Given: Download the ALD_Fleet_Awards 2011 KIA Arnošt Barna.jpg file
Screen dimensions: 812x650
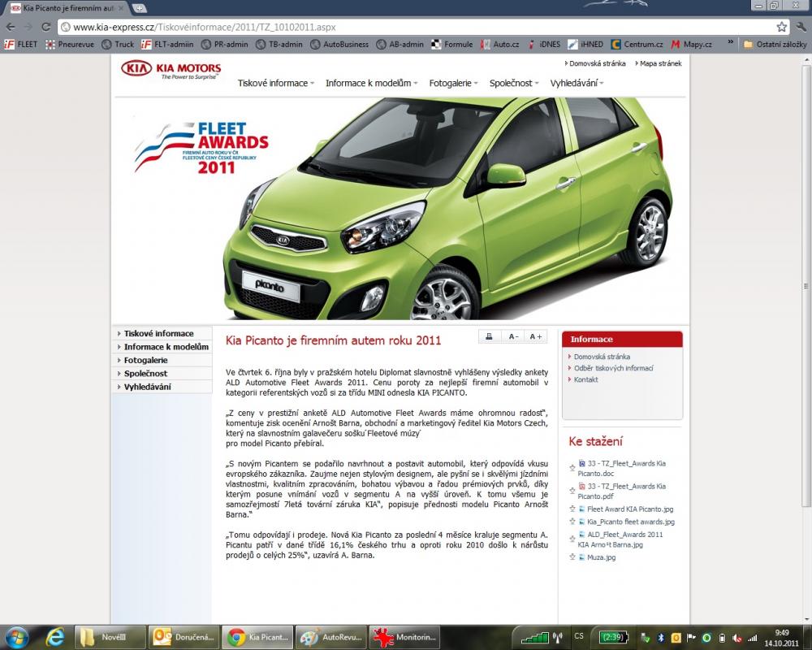Looking at the screenshot, I should click(x=620, y=539).
